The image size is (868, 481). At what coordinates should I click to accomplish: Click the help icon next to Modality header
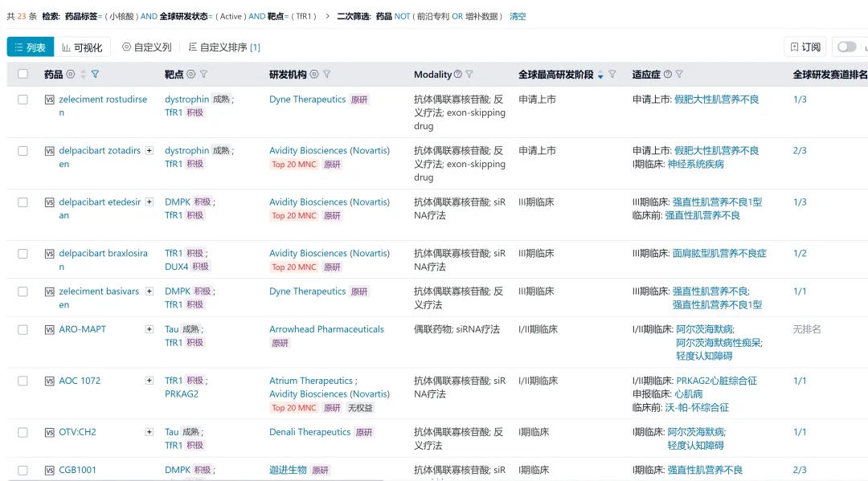pyautogui.click(x=458, y=74)
